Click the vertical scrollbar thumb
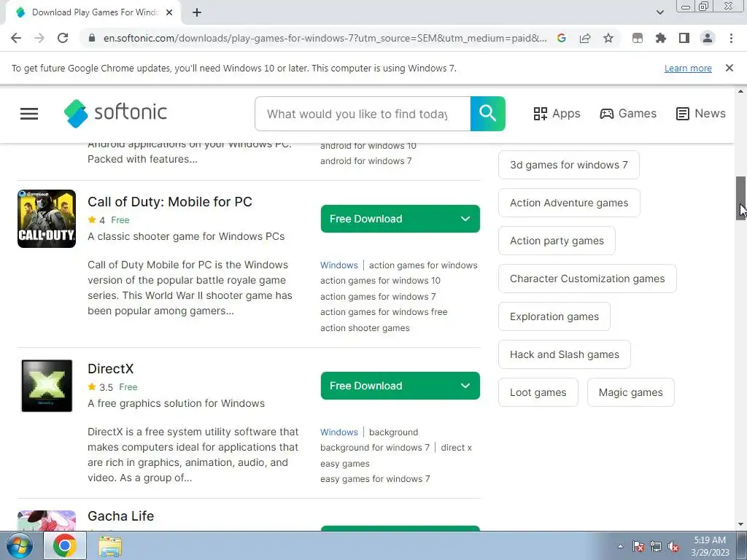747x560 pixels. pyautogui.click(x=741, y=198)
